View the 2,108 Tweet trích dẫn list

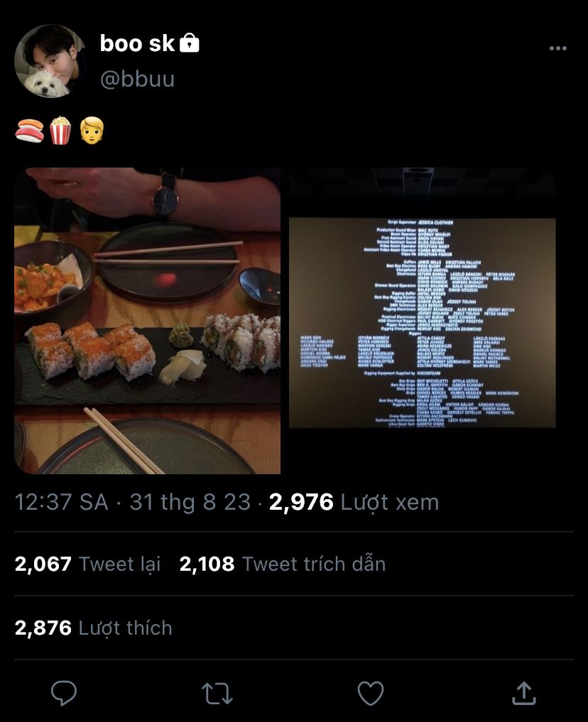(282, 564)
